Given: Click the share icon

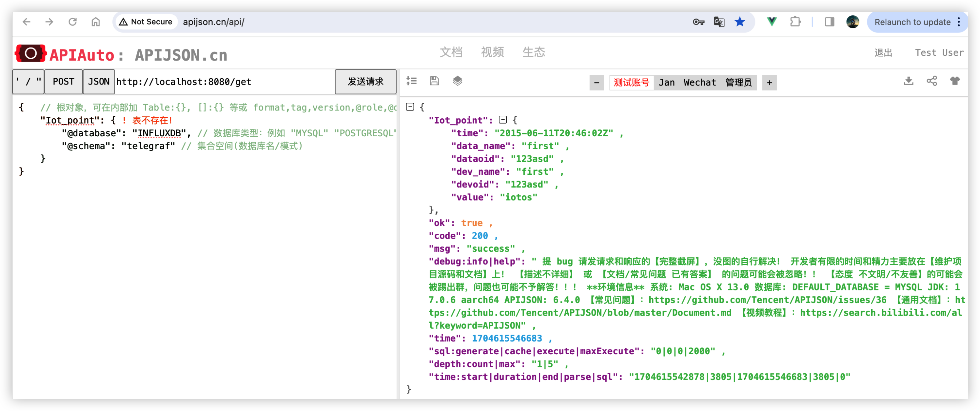Looking at the screenshot, I should 932,81.
